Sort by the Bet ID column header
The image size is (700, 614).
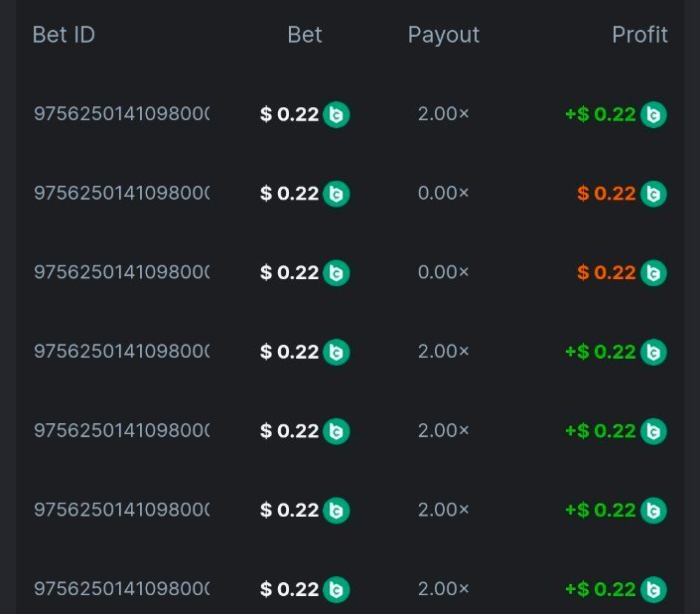point(64,35)
